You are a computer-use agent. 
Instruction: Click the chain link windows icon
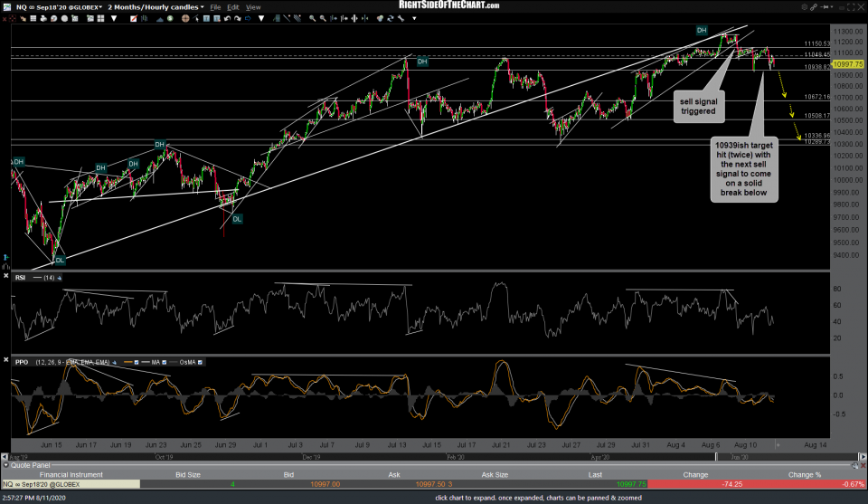pos(814,6)
